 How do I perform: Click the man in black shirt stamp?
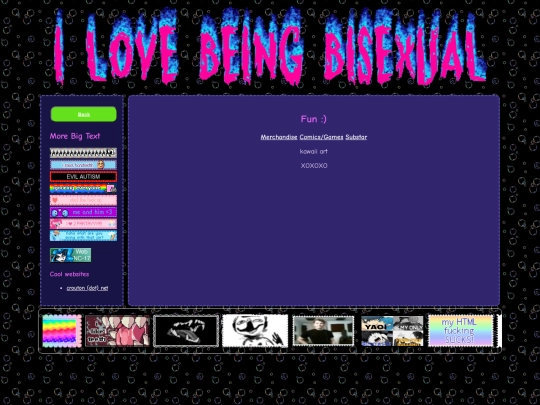(x=323, y=331)
